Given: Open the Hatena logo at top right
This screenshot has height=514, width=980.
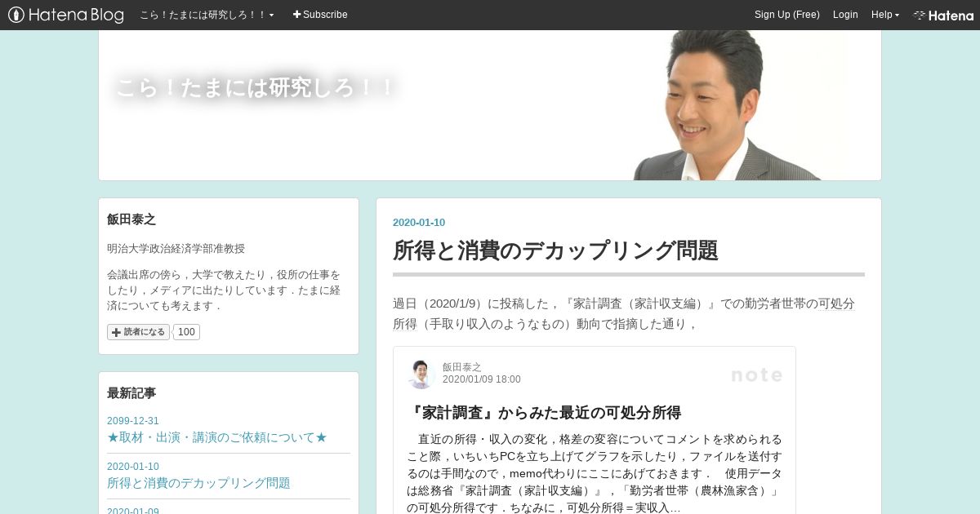Looking at the screenshot, I should click(943, 15).
